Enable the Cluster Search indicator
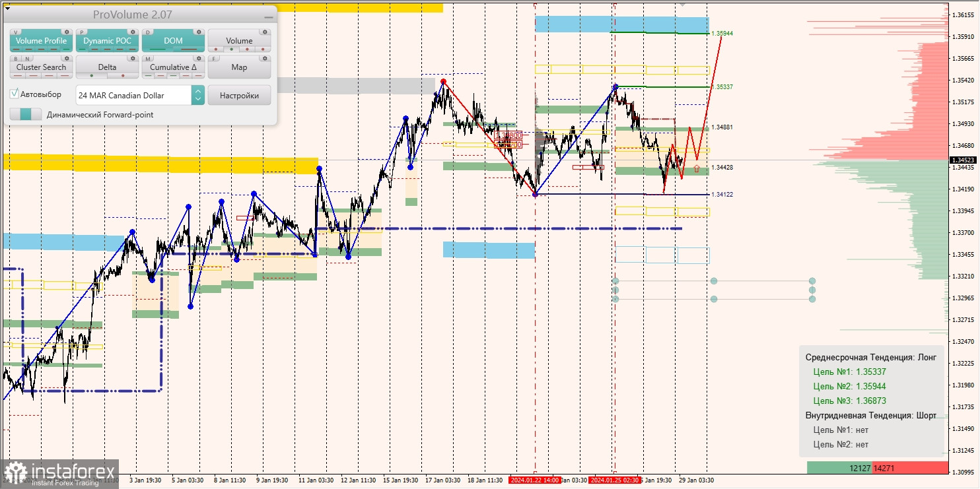This screenshot has height=489, width=980. pos(41,67)
